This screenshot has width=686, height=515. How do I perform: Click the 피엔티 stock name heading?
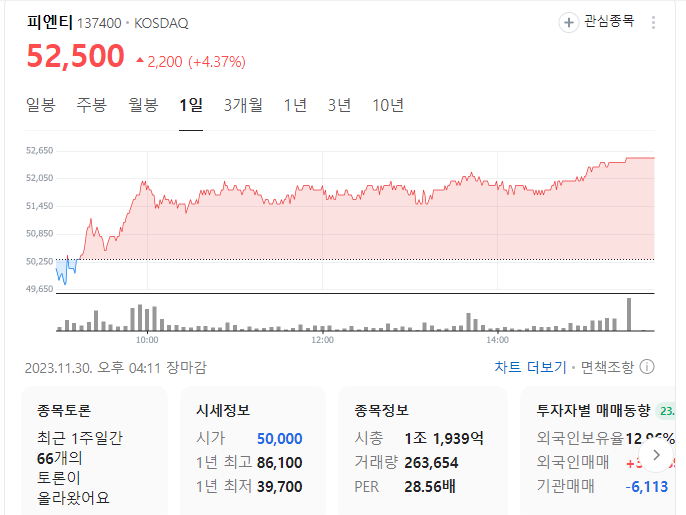(x=49, y=22)
